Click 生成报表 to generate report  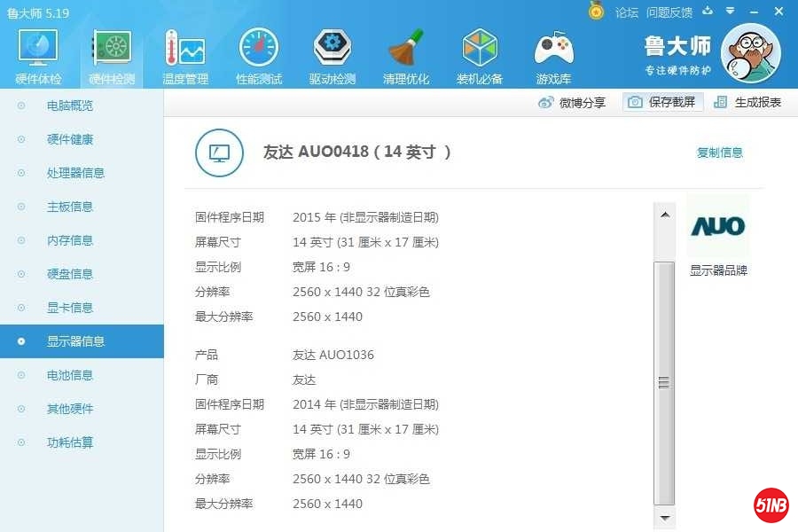(x=747, y=102)
